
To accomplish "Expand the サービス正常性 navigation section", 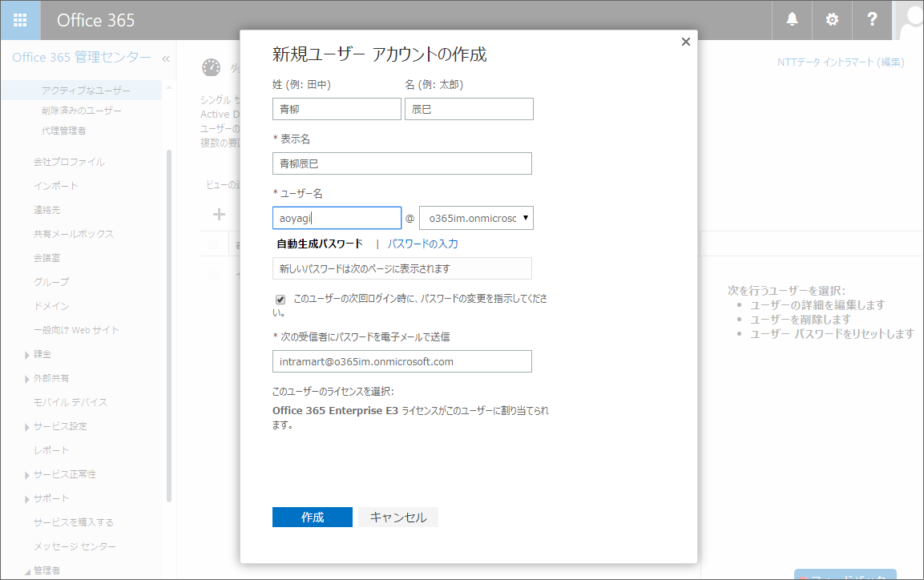I will [x=27, y=475].
